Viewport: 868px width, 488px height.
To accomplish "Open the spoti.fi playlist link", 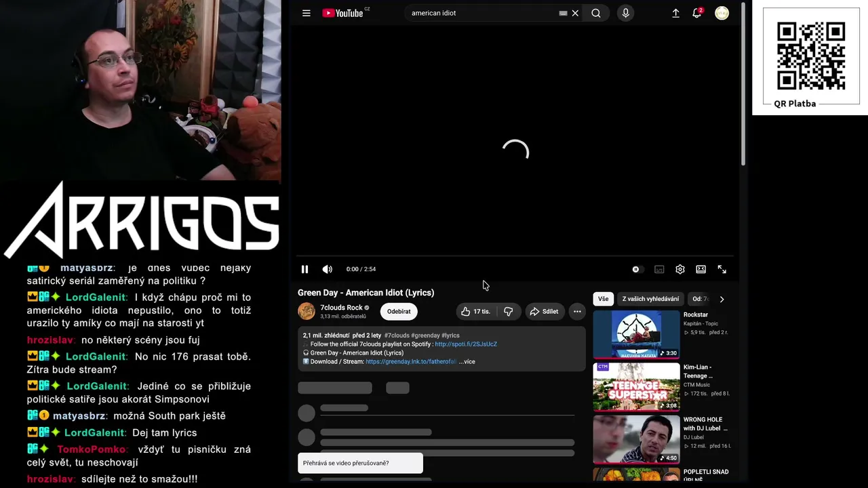I will click(466, 344).
